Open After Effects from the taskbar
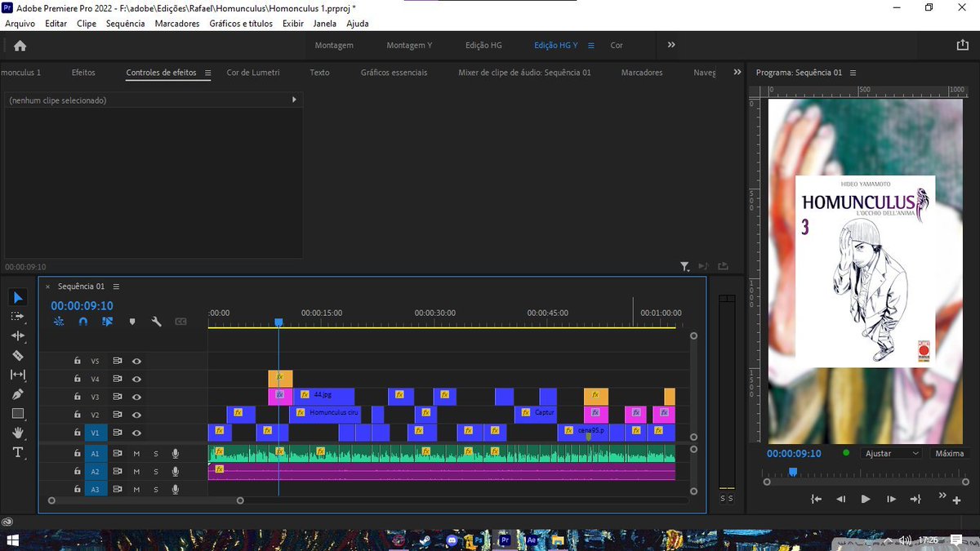Image resolution: width=980 pixels, height=551 pixels. pyautogui.click(x=531, y=540)
